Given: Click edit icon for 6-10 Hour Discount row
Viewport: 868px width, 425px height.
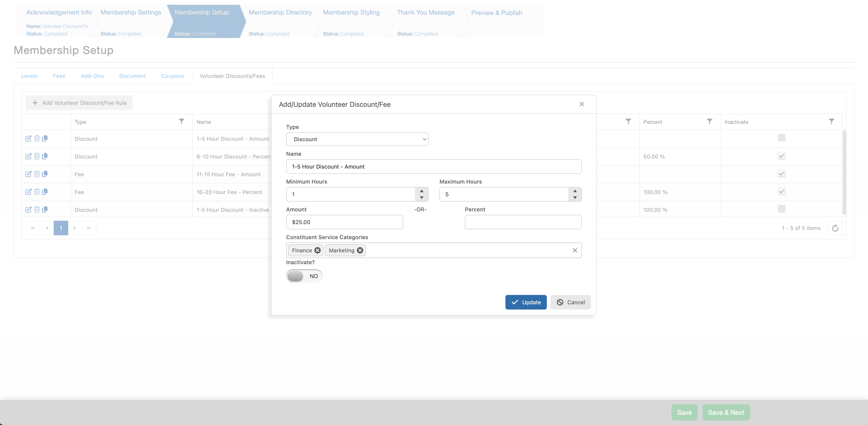Looking at the screenshot, I should click(28, 156).
